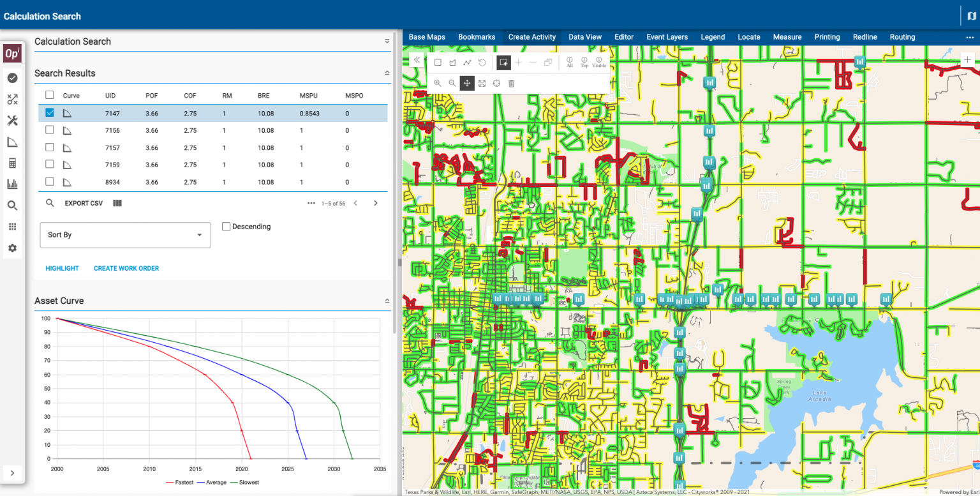Open the Sort By dropdown
Viewport: 980px width, 496px height.
(x=125, y=235)
